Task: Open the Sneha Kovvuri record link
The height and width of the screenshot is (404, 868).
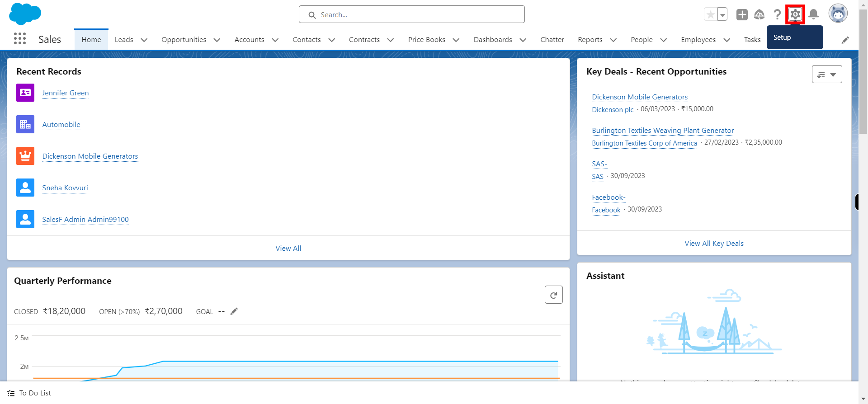Action: 65,188
